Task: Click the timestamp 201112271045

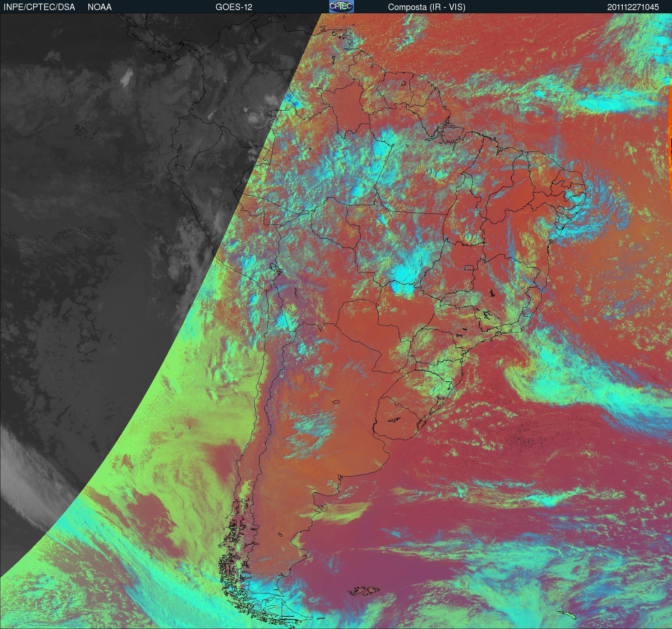Action: 633,7
